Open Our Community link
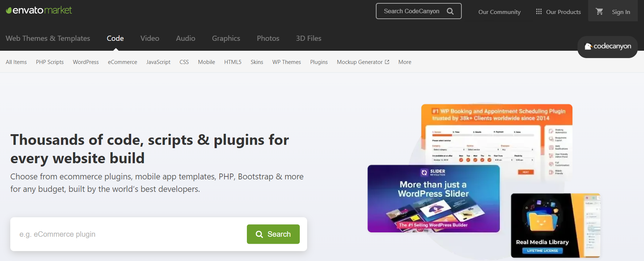The image size is (644, 261). click(x=499, y=12)
